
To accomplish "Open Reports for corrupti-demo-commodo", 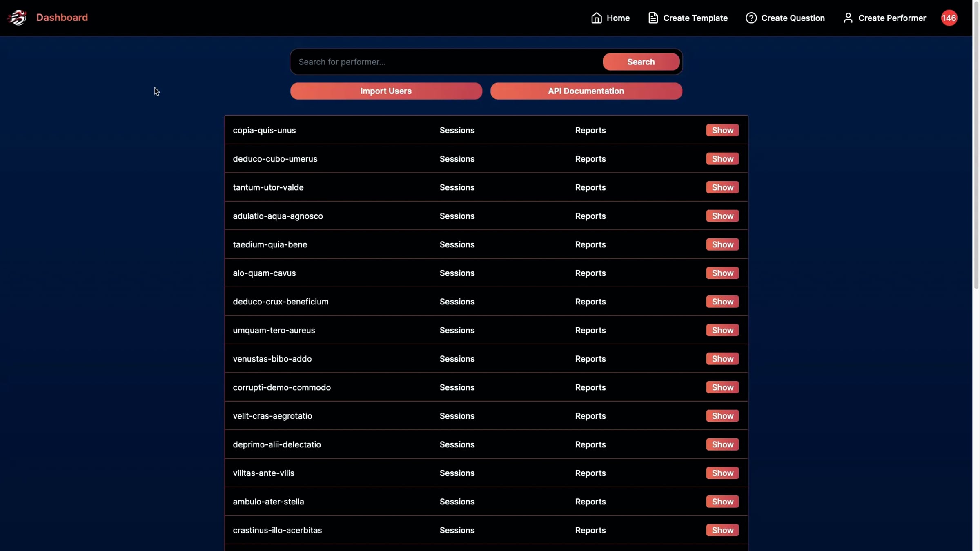I will tap(590, 388).
